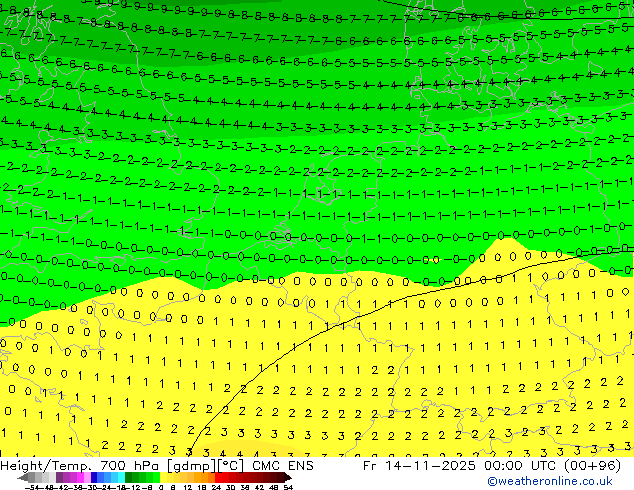Click the right arrow end of the color scale
The width and height of the screenshot is (634, 490).
click(288, 477)
